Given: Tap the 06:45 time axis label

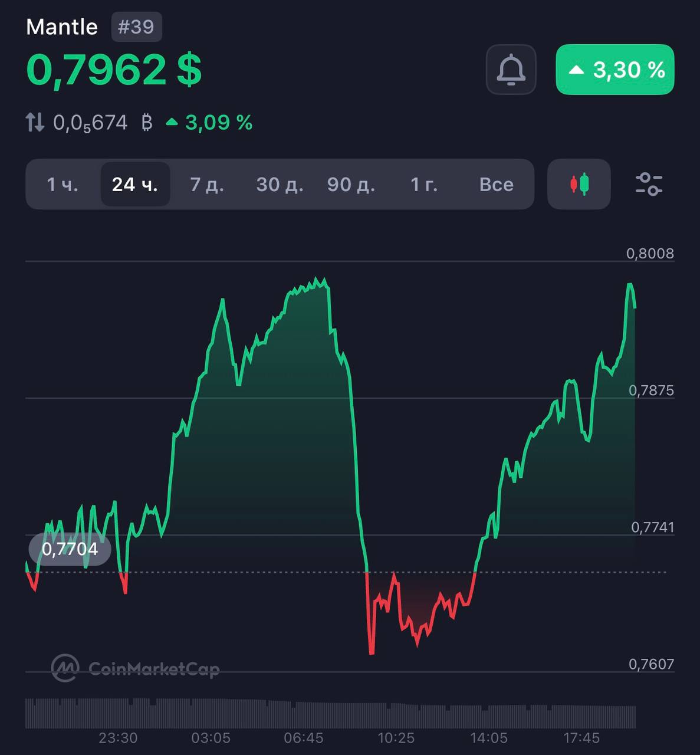Looking at the screenshot, I should coord(304,738).
